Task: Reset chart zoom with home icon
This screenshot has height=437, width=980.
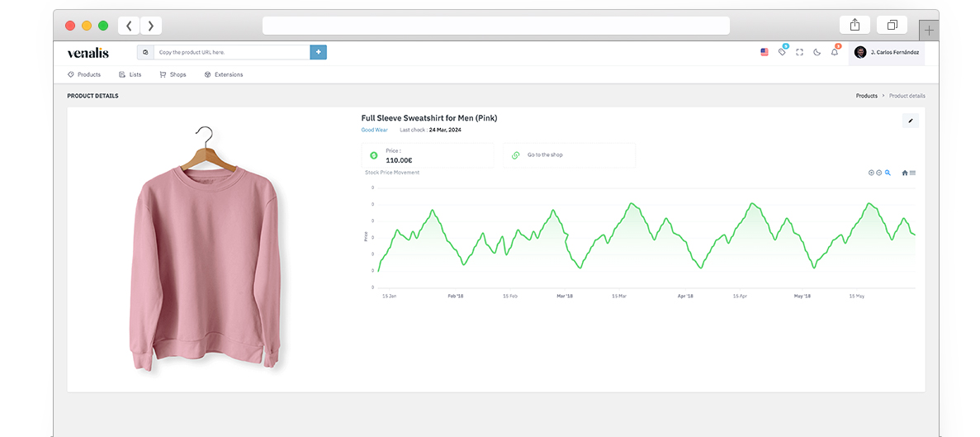Action: (x=905, y=173)
